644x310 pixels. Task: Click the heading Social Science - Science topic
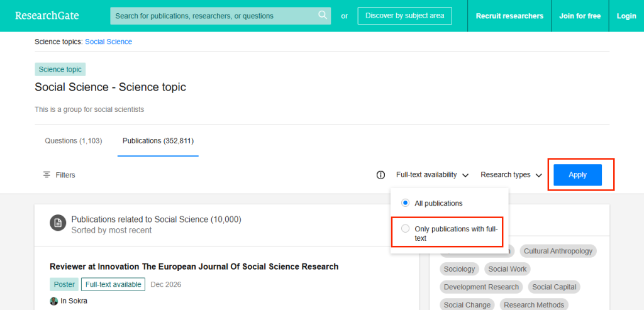pyautogui.click(x=110, y=87)
